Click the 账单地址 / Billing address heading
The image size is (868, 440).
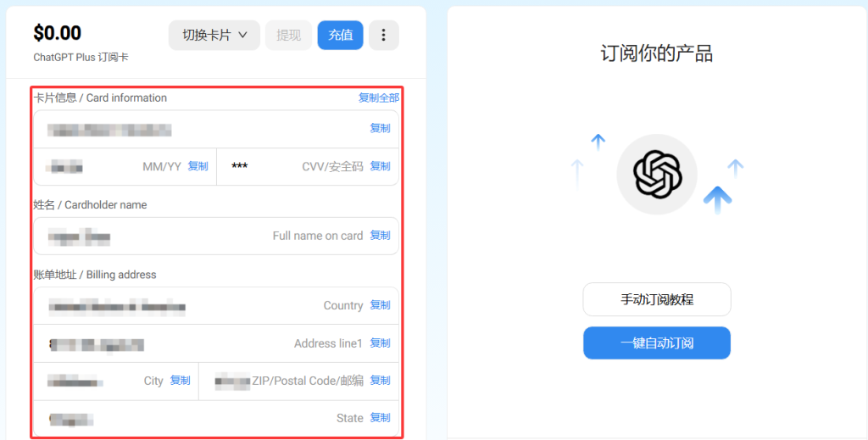point(95,275)
